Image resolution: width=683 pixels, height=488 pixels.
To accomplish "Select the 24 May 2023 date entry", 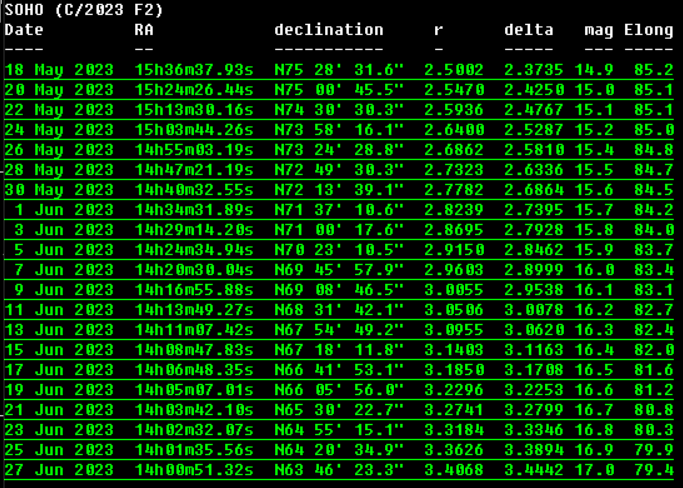I will (x=59, y=130).
